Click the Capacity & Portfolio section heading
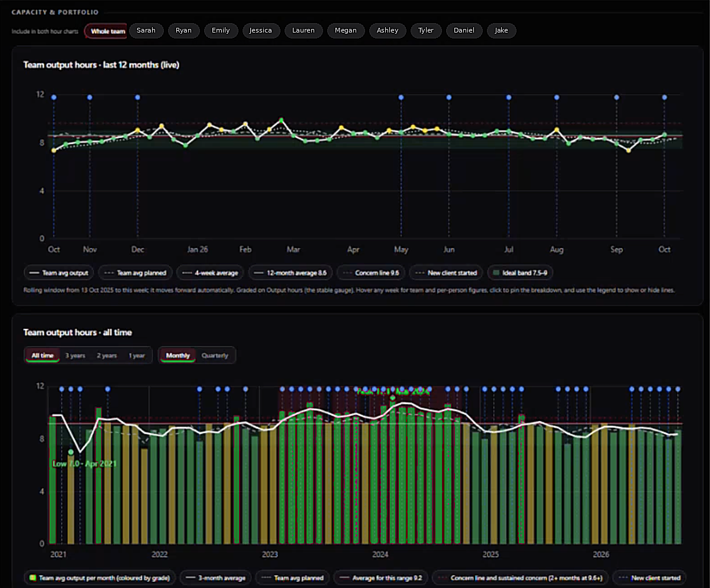Viewport: 710px width, 588px height. pos(55,12)
